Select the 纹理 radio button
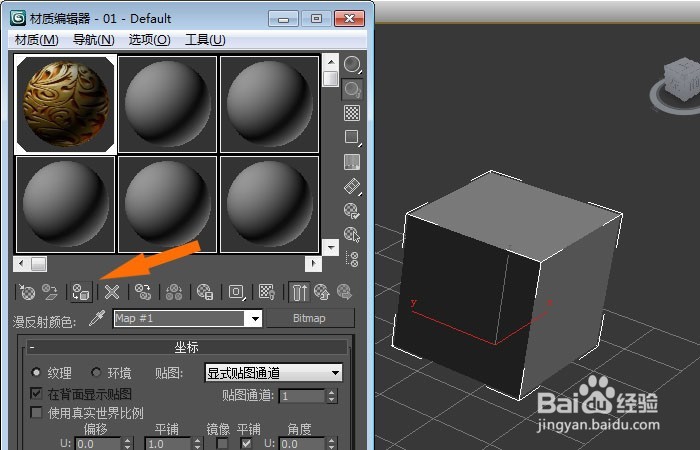Image resolution: width=700 pixels, height=450 pixels. click(35, 372)
